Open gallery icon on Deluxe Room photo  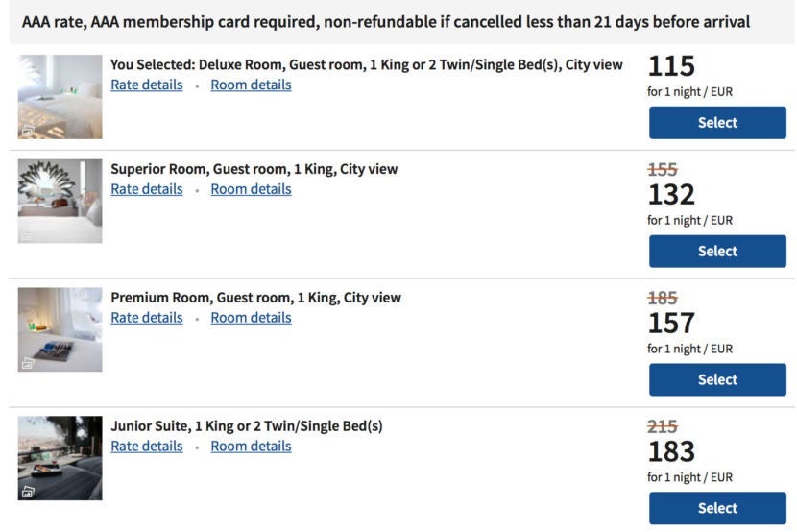[28, 130]
